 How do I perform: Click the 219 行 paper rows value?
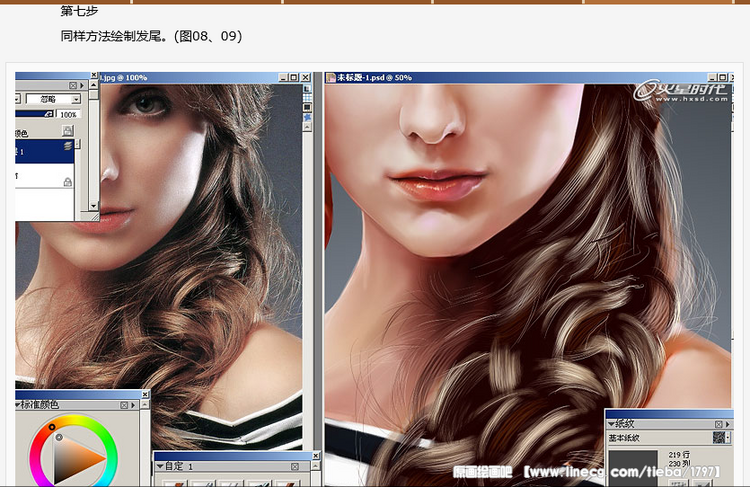pos(679,455)
